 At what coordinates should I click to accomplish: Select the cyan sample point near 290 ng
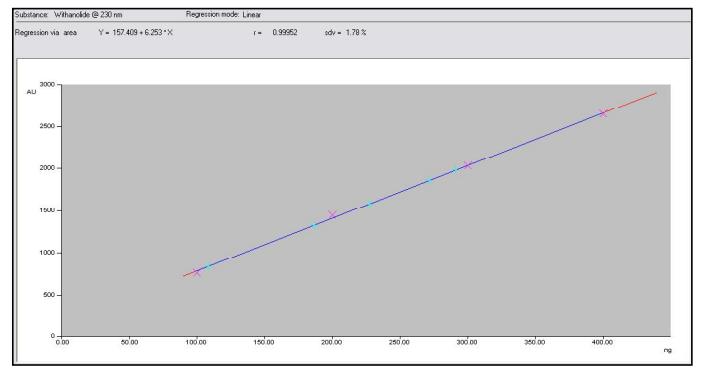[x=454, y=170]
